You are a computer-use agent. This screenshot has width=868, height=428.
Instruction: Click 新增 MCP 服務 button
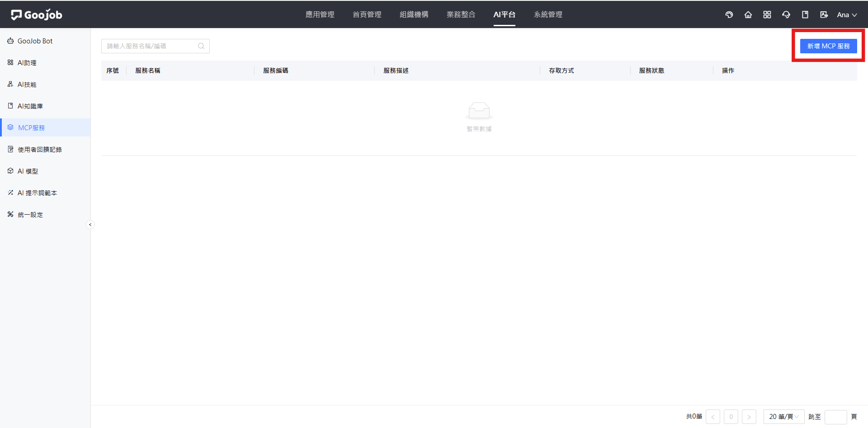point(829,46)
